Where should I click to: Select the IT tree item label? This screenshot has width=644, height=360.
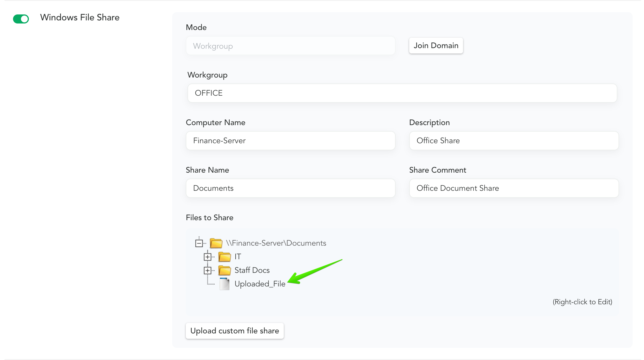238,257
